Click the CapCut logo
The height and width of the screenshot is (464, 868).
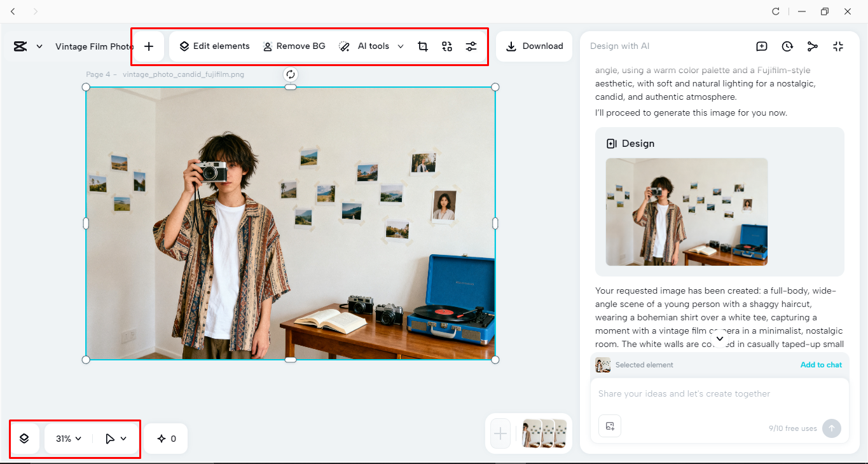click(20, 46)
